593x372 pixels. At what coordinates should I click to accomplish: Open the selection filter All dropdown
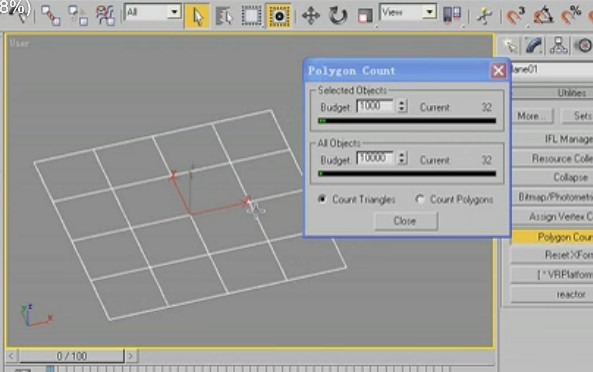(x=152, y=12)
